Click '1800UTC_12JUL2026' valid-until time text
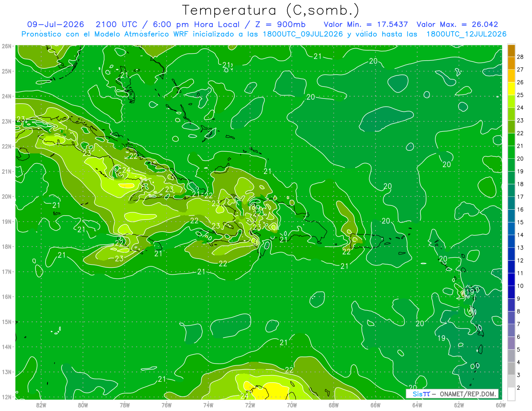The height and width of the screenshot is (411, 532). [466, 34]
